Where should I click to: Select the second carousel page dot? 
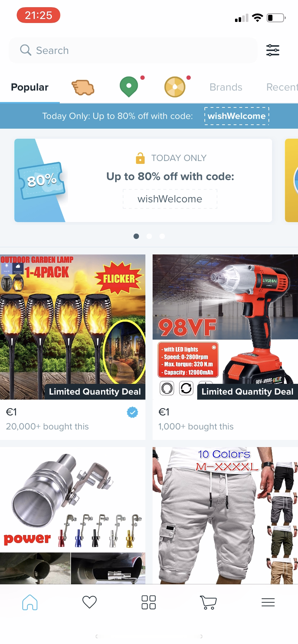click(149, 236)
